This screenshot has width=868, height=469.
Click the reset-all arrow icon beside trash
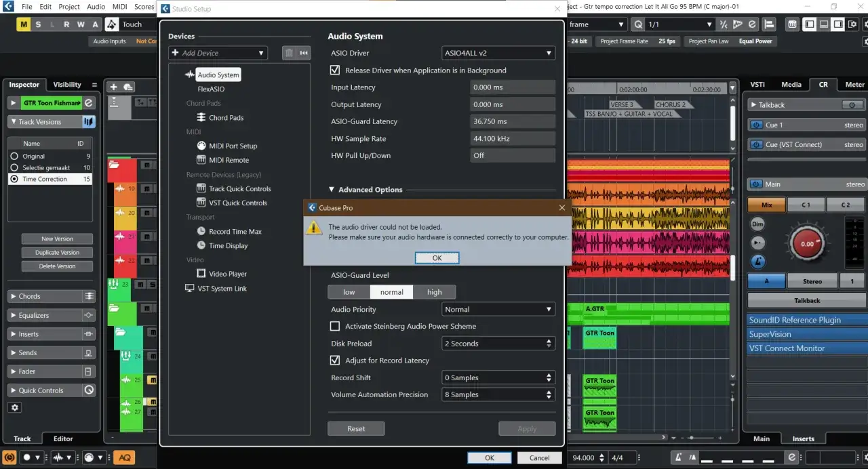tap(304, 53)
